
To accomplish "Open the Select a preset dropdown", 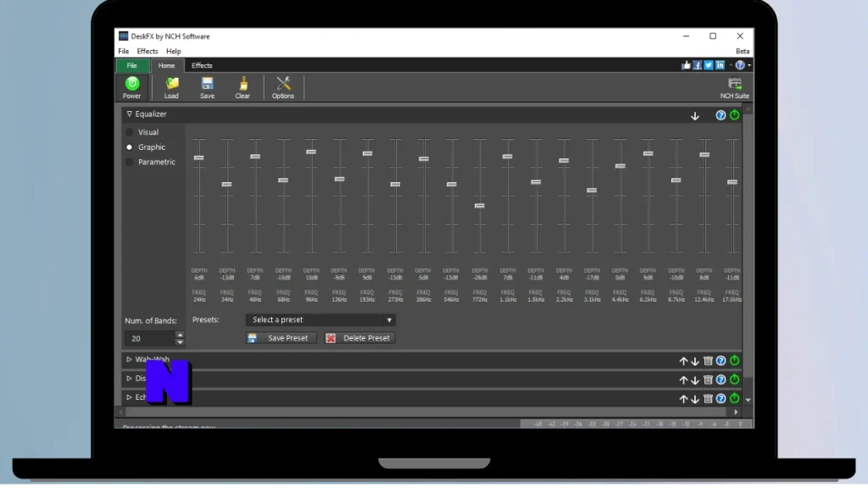I will [x=320, y=319].
